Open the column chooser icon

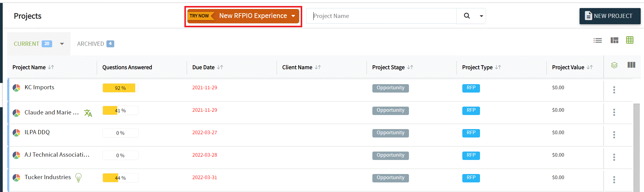[x=631, y=65]
